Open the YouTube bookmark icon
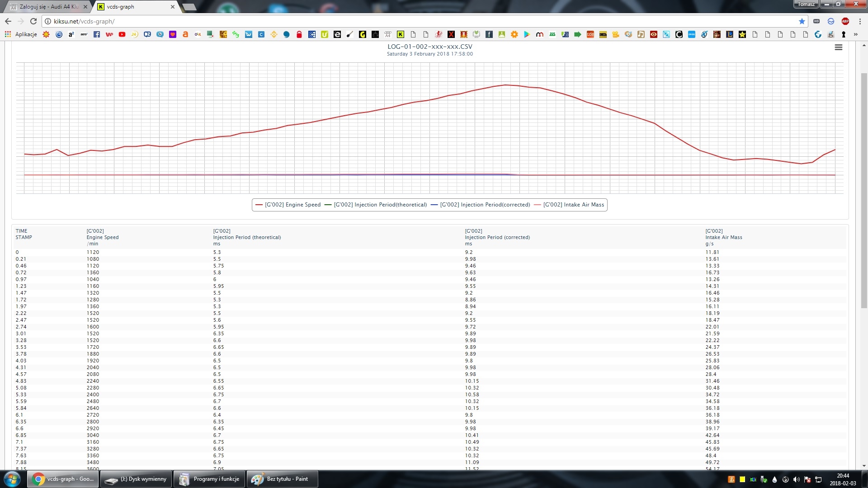The image size is (868, 488). pyautogui.click(x=122, y=34)
